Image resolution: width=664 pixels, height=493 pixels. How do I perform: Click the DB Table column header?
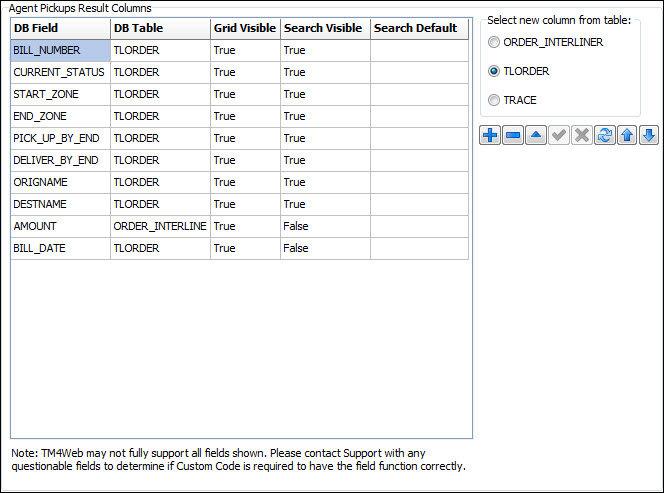(x=160, y=28)
